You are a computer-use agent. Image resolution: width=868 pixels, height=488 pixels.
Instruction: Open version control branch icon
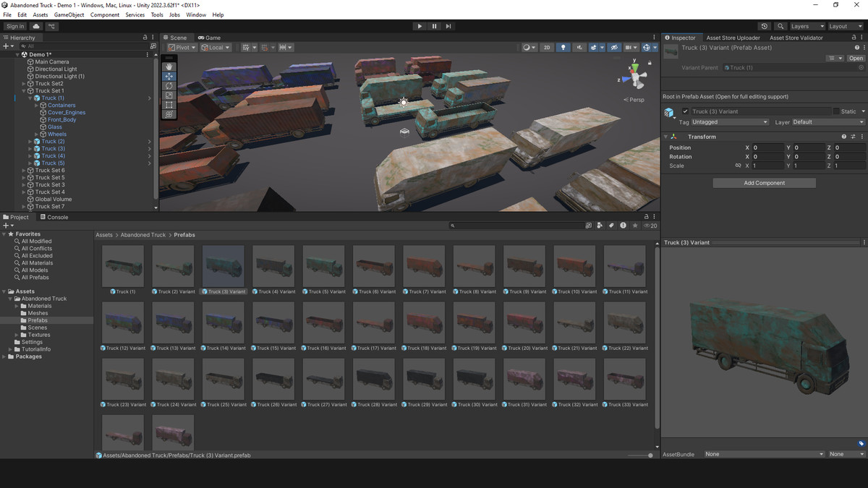tap(51, 26)
